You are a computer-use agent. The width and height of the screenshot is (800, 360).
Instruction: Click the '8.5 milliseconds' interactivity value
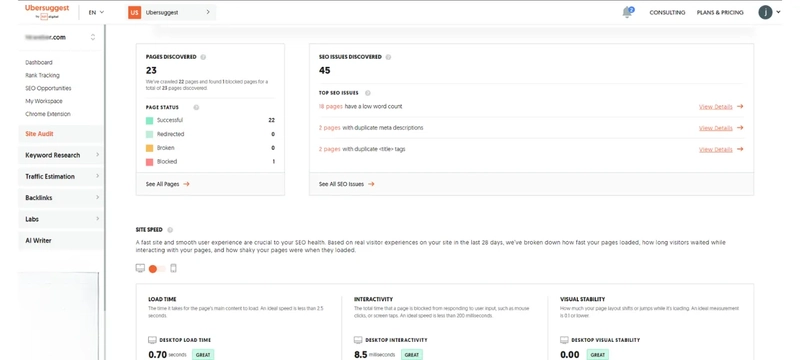click(x=375, y=354)
